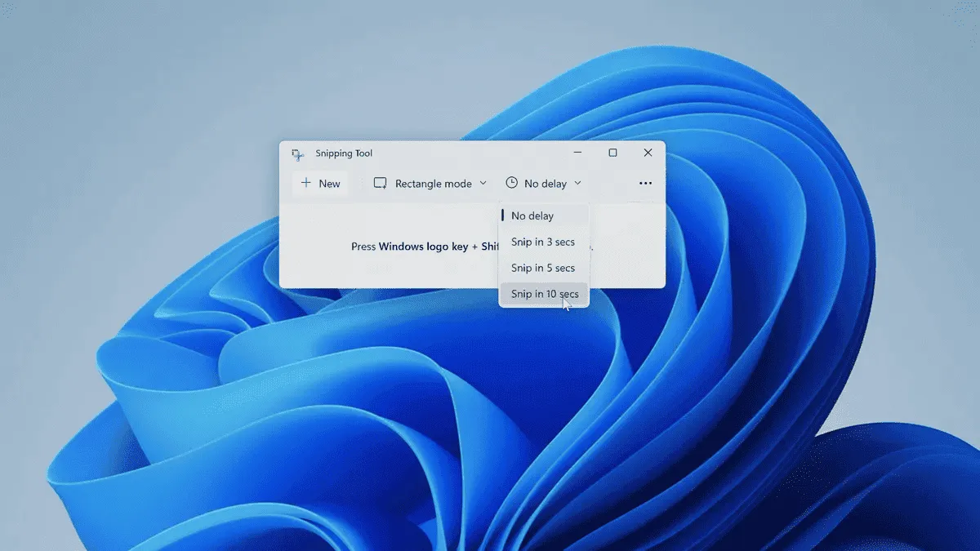
Task: Click the rectangle shape icon for snip mode
Action: (381, 184)
